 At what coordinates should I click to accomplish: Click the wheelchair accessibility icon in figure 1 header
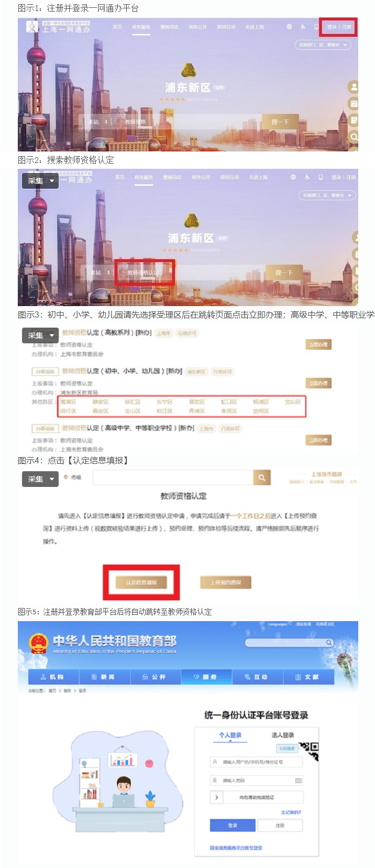303,27
